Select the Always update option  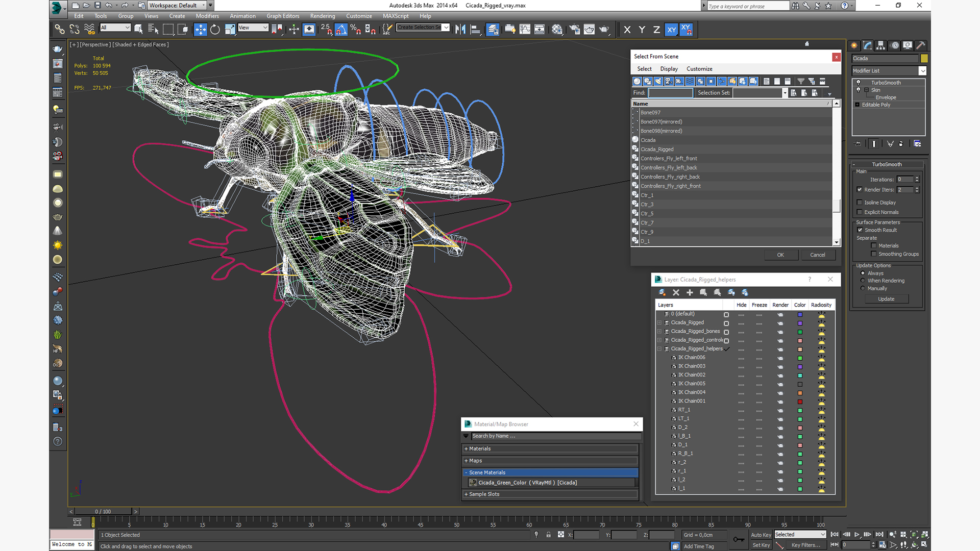863,273
